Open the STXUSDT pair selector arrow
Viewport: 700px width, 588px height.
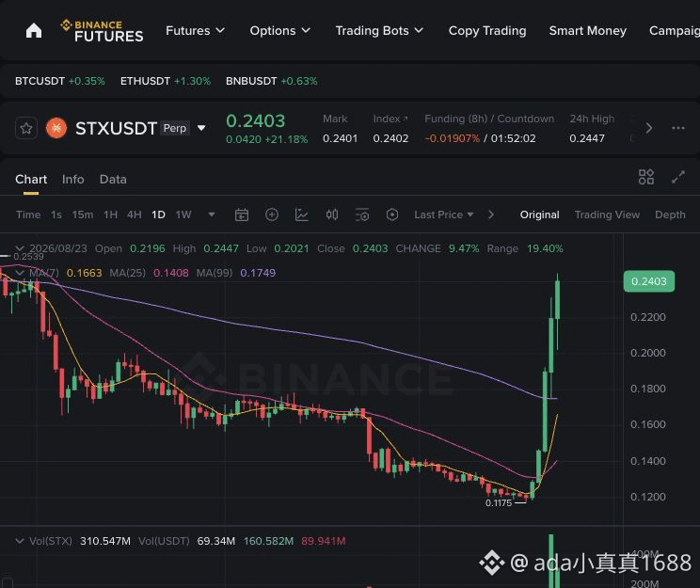201,129
